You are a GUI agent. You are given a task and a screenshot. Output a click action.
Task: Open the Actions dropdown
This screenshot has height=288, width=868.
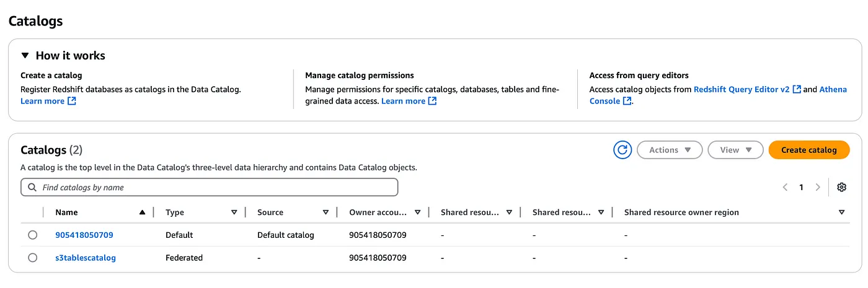click(x=670, y=150)
